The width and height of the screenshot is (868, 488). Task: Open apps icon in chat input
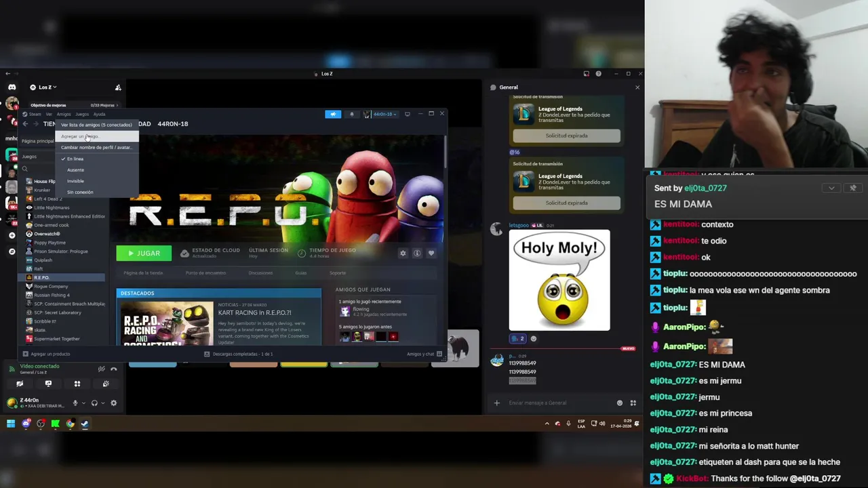633,403
